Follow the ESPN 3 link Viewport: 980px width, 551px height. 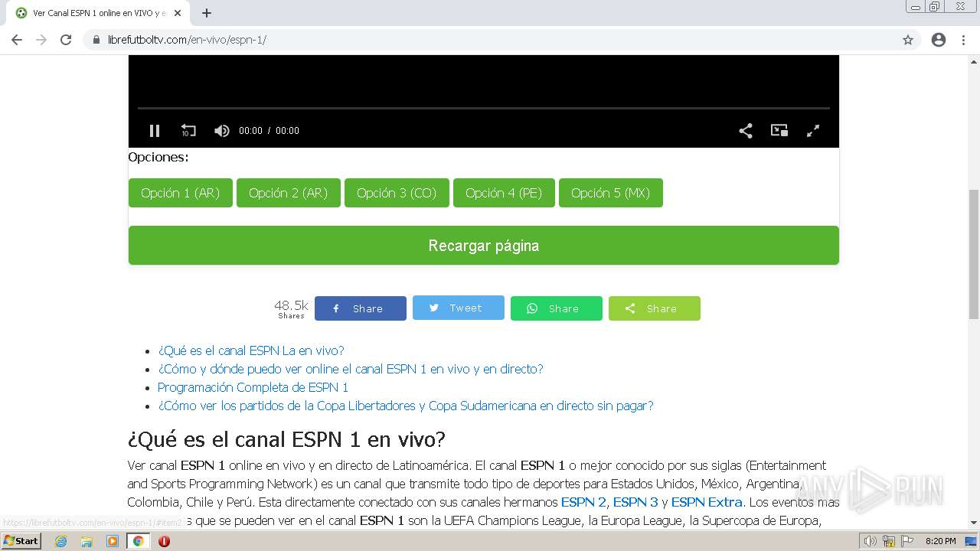[635, 502]
